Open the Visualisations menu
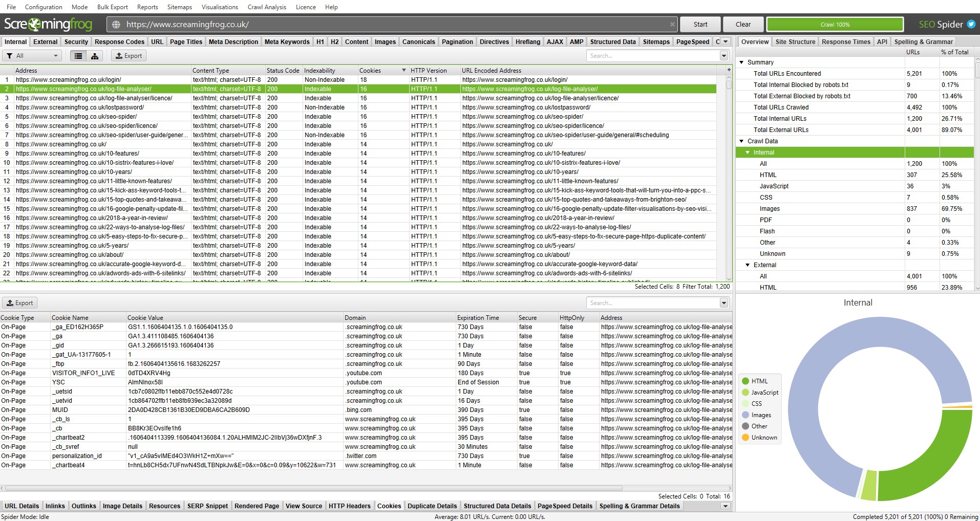This screenshot has width=980, height=521. point(220,7)
